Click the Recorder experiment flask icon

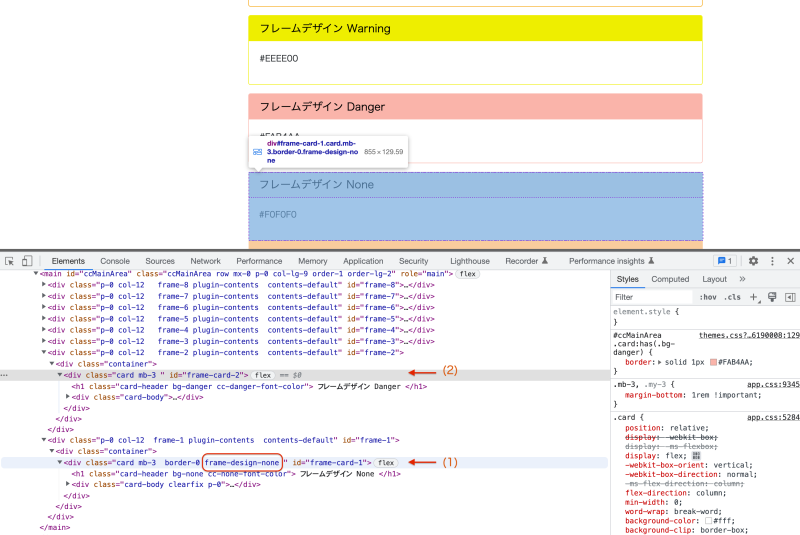(x=545, y=261)
